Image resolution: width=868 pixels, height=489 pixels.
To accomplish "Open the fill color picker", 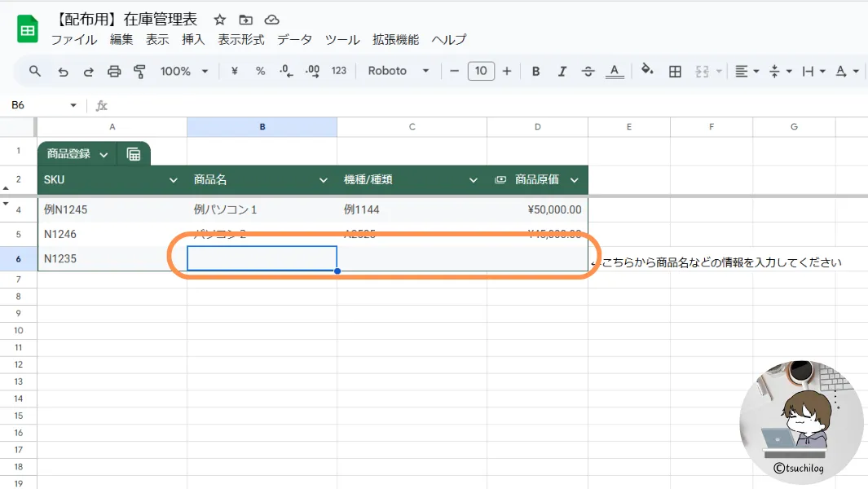I will click(647, 72).
